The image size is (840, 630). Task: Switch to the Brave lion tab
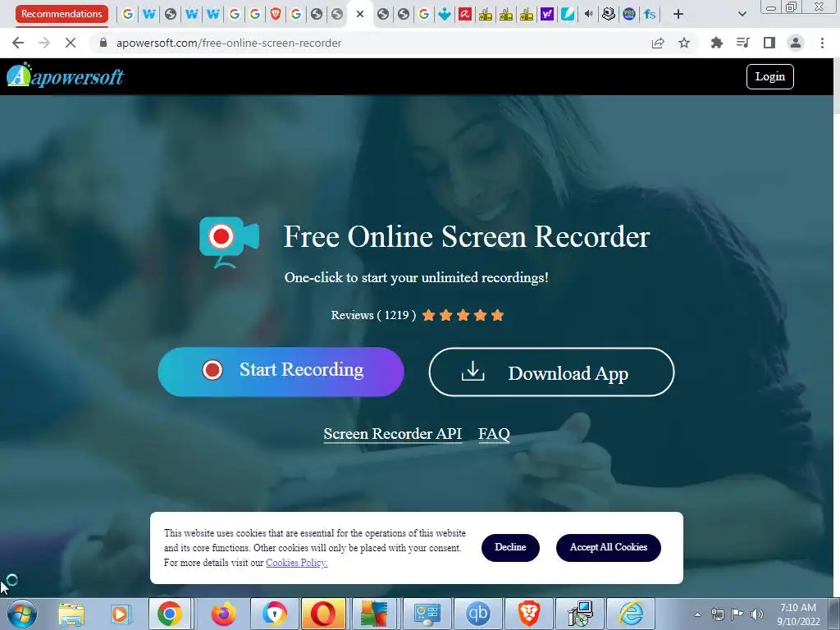tap(276, 15)
